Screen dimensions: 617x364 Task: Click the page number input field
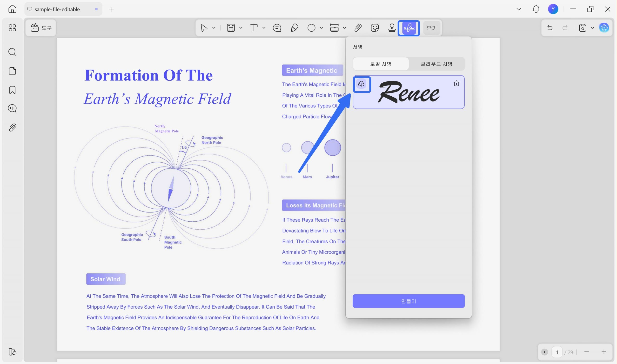click(x=557, y=352)
